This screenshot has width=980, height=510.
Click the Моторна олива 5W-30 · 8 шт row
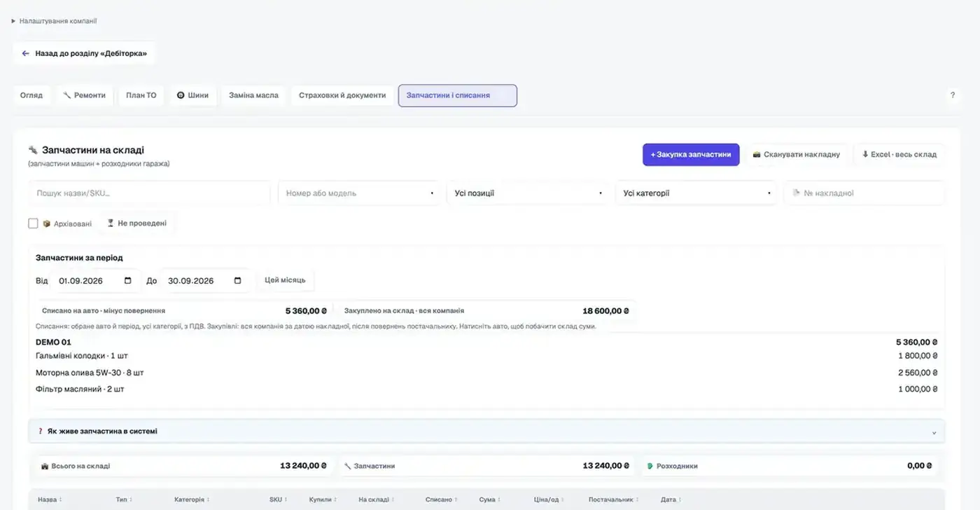coord(486,373)
